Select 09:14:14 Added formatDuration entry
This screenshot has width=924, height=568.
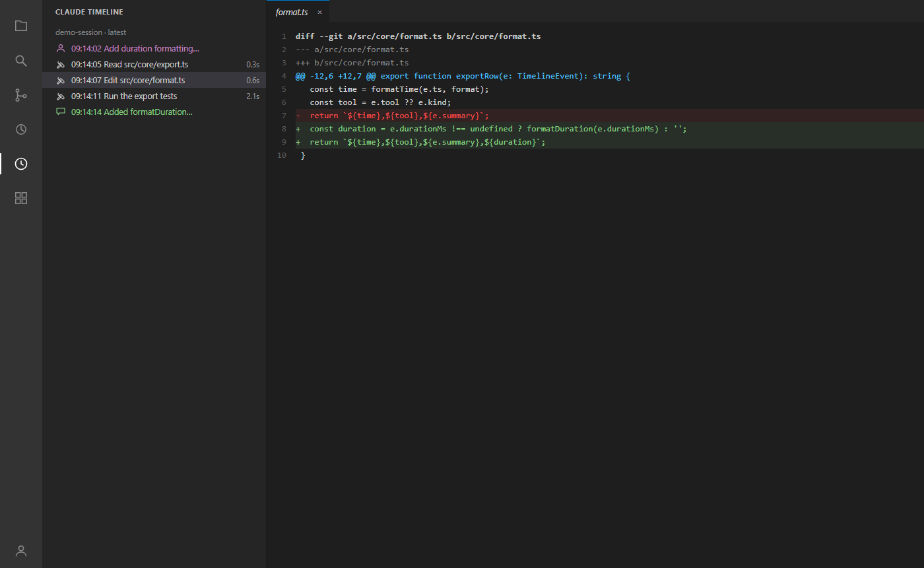pyautogui.click(x=154, y=112)
